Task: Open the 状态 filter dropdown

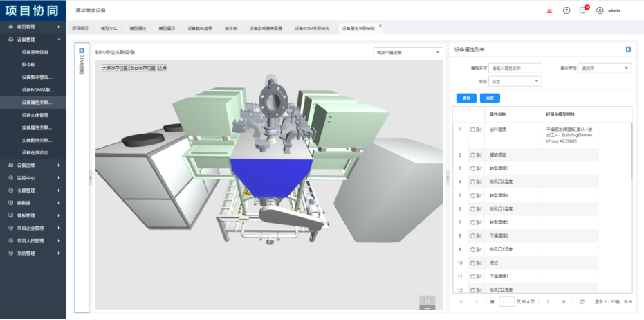Action: (515, 82)
